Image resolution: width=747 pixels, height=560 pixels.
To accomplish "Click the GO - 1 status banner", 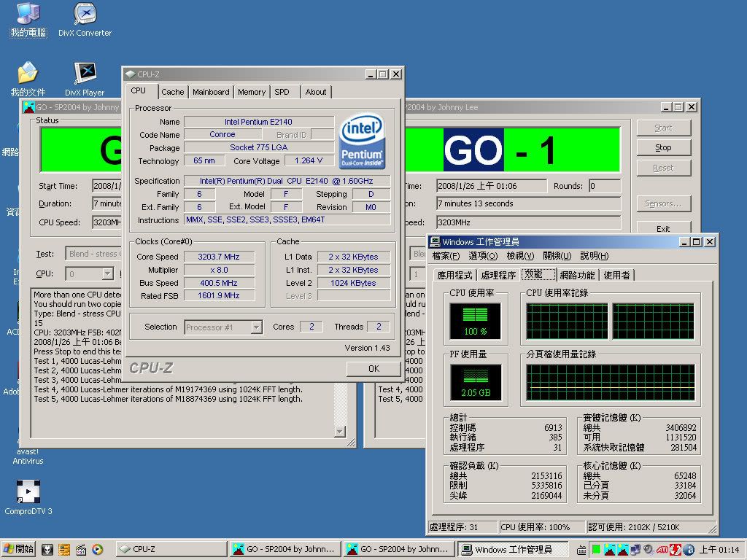I will tap(512, 149).
